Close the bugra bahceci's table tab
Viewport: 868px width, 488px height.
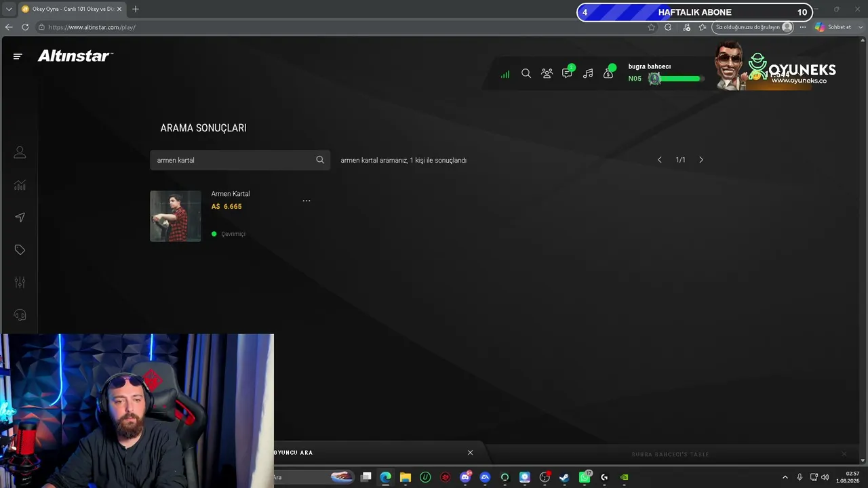pos(844,454)
